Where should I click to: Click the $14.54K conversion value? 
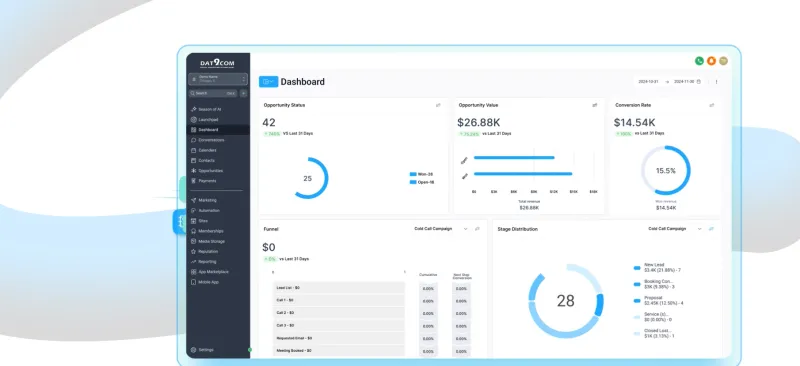pyautogui.click(x=634, y=123)
